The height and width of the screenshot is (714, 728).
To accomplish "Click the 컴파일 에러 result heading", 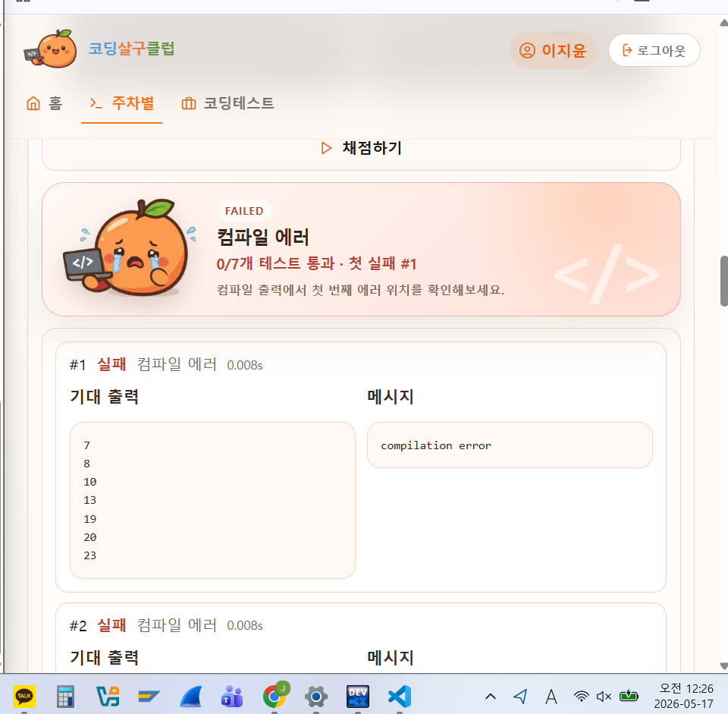I will [263, 237].
